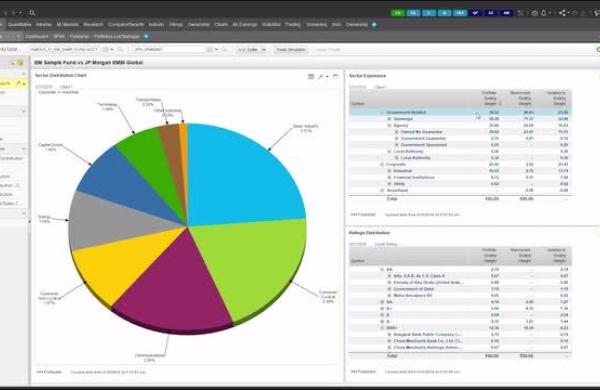600x390 pixels.
Task: Click Portfolio Ending Weight column header to sort
Action: point(490,98)
